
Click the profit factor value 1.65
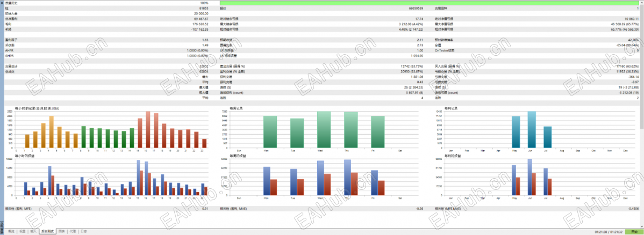(205, 40)
